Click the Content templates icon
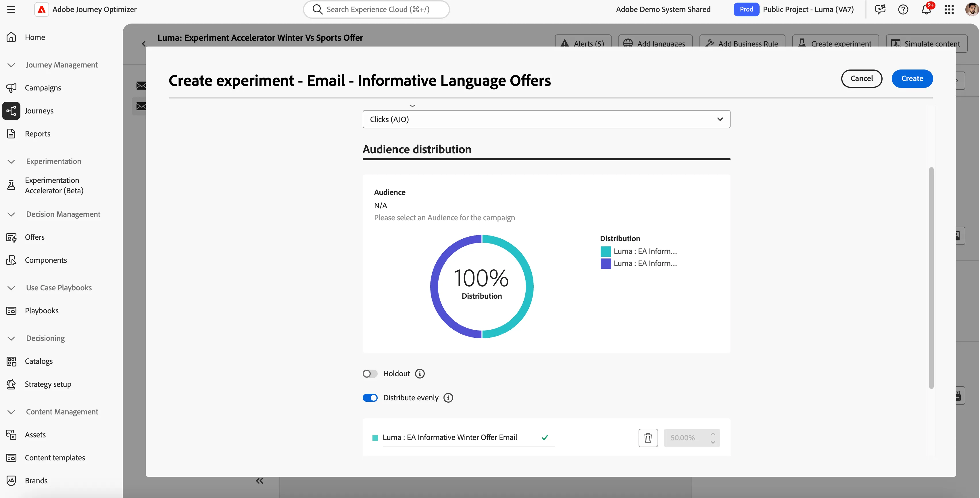 point(11,458)
